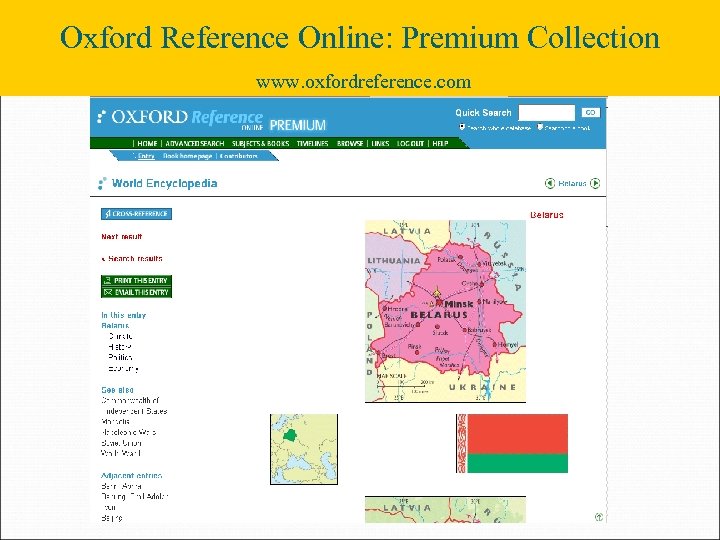This screenshot has height=540, width=720.
Task: Open the Soviet Union see-also link
Action: pyautogui.click(x=121, y=443)
